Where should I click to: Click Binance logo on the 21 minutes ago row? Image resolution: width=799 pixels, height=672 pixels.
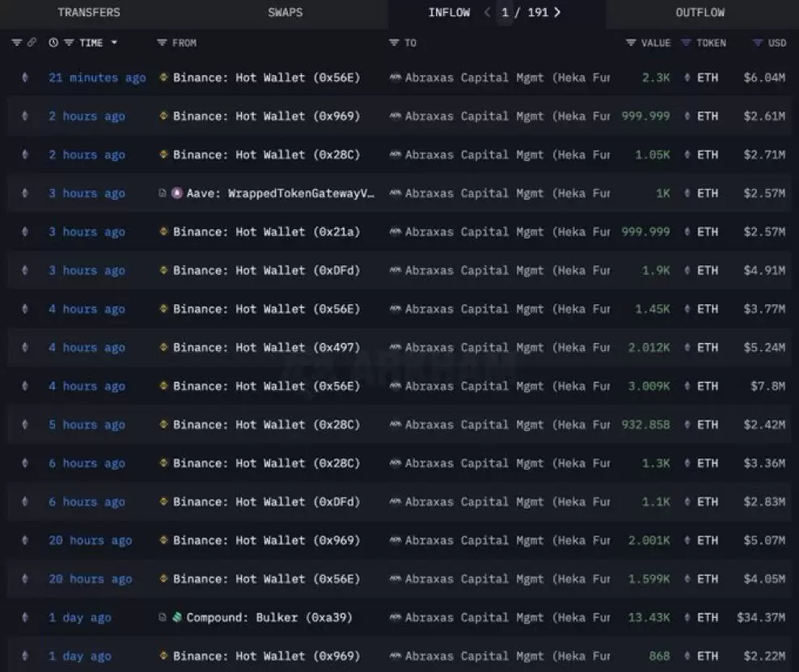pyautogui.click(x=163, y=78)
